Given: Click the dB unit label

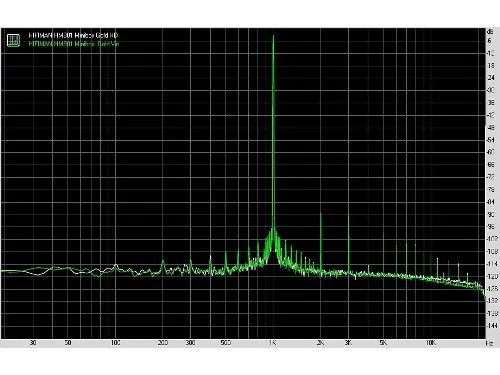Looking at the screenshot, I should tap(490, 32).
